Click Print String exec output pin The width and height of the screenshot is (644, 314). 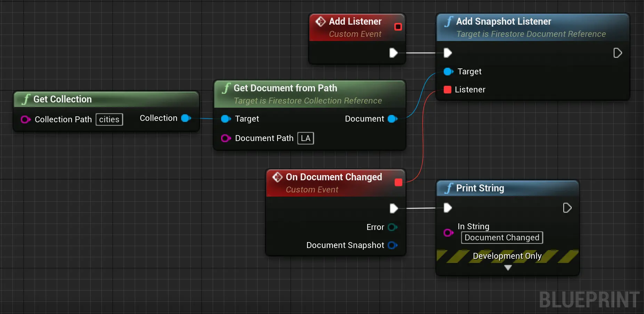(567, 208)
